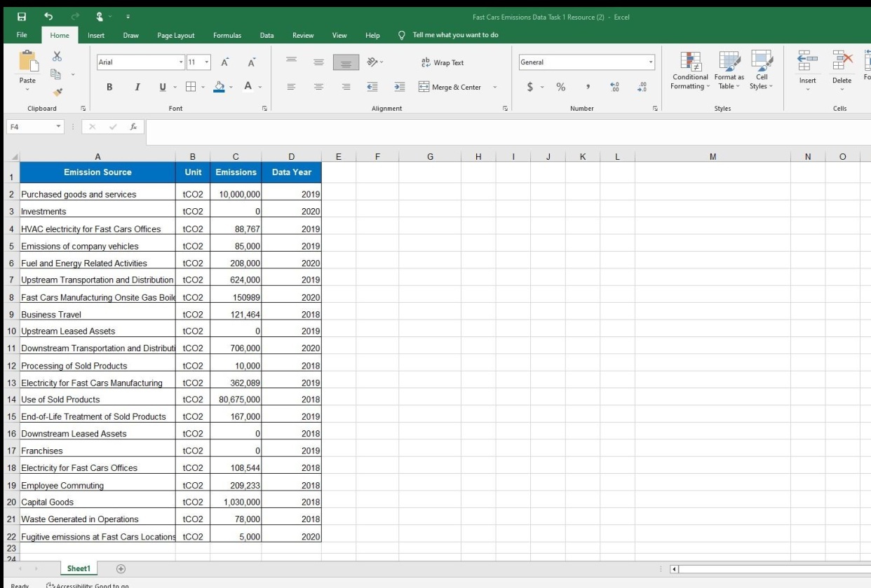Add a new sheet with plus icon
This screenshot has height=588, width=871.
[x=121, y=568]
